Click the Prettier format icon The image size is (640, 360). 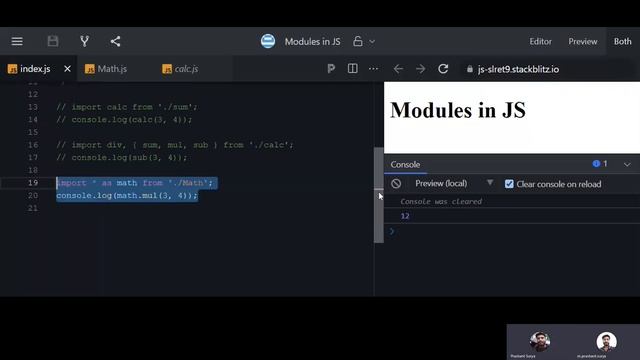coord(331,69)
